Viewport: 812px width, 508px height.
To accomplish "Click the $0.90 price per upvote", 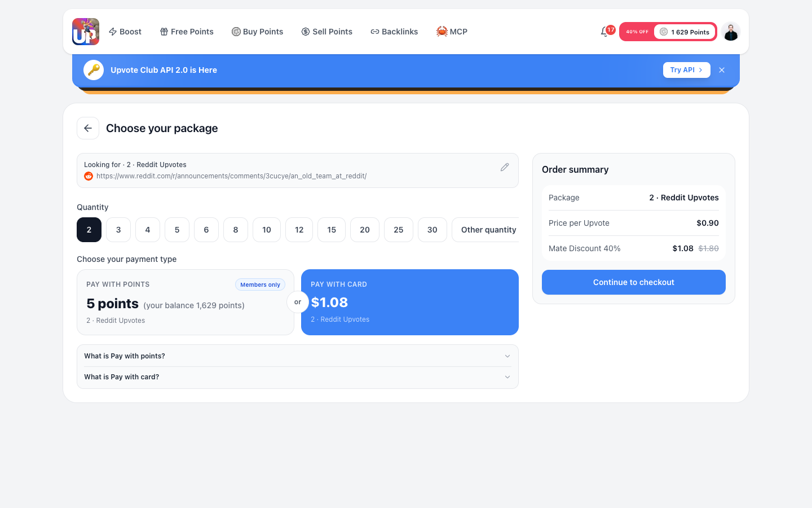I will pos(708,223).
